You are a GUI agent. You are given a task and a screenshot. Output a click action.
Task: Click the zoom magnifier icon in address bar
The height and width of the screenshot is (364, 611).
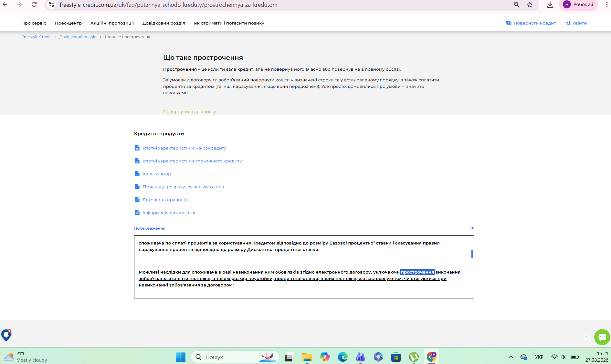coord(517,5)
